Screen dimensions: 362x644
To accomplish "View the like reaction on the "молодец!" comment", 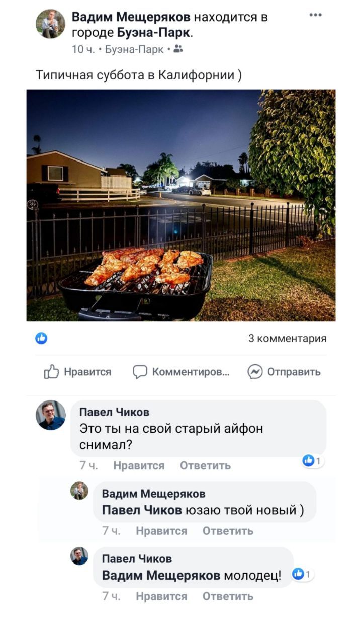I will [x=303, y=574].
